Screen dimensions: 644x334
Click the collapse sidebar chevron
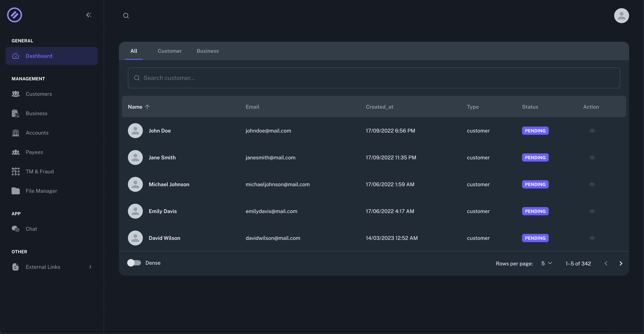coord(89,15)
